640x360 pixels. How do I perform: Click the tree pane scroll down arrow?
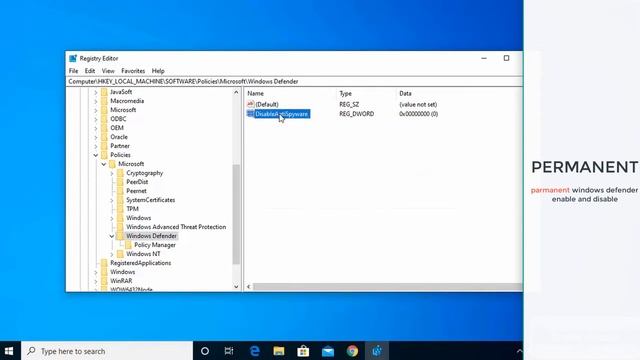236,287
